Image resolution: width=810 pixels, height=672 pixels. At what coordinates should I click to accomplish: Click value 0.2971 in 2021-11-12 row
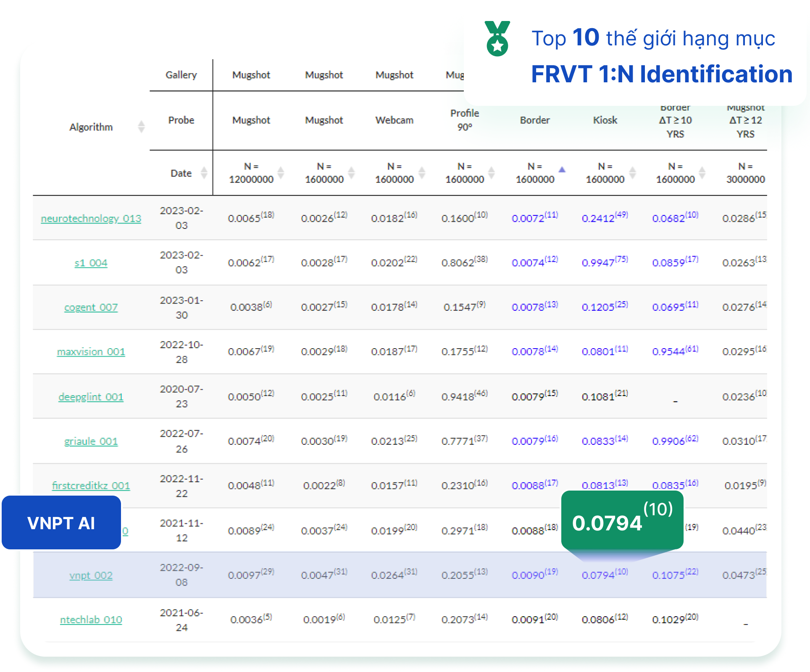[x=464, y=530]
